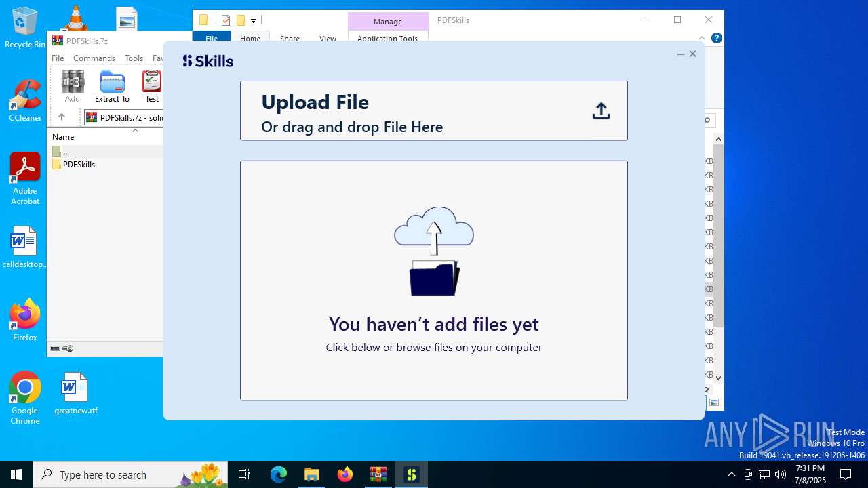This screenshot has height=488, width=868.
Task: Click Explorer vertical scrollbar down arrow
Action: coord(718,378)
